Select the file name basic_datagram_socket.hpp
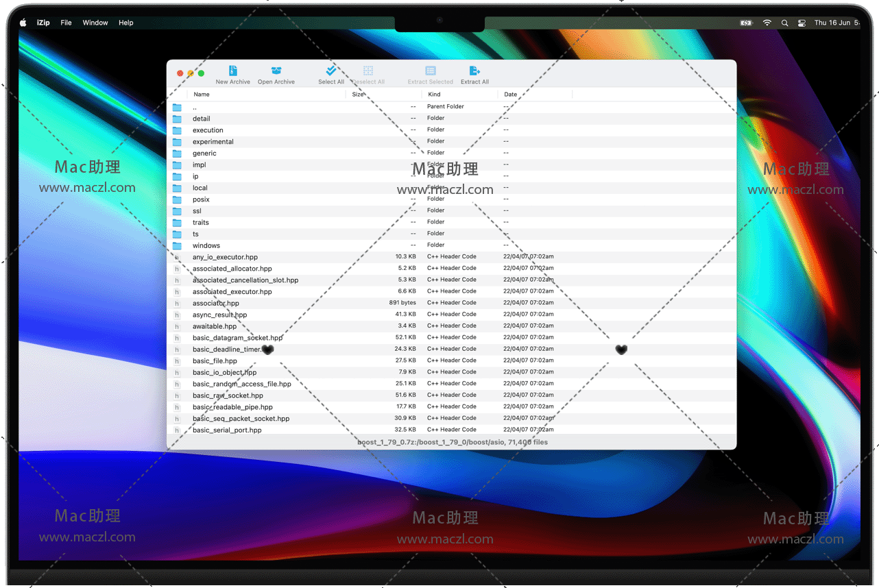 tap(238, 338)
